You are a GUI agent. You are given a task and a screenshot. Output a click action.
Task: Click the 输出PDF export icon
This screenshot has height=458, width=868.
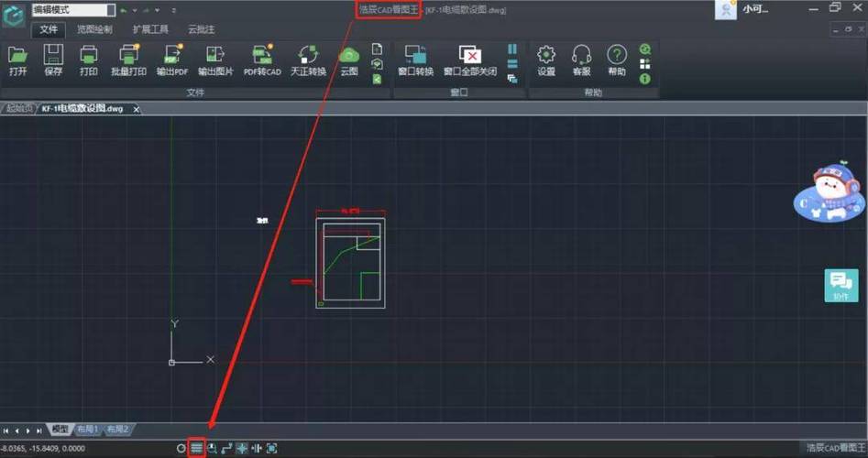pos(172,60)
